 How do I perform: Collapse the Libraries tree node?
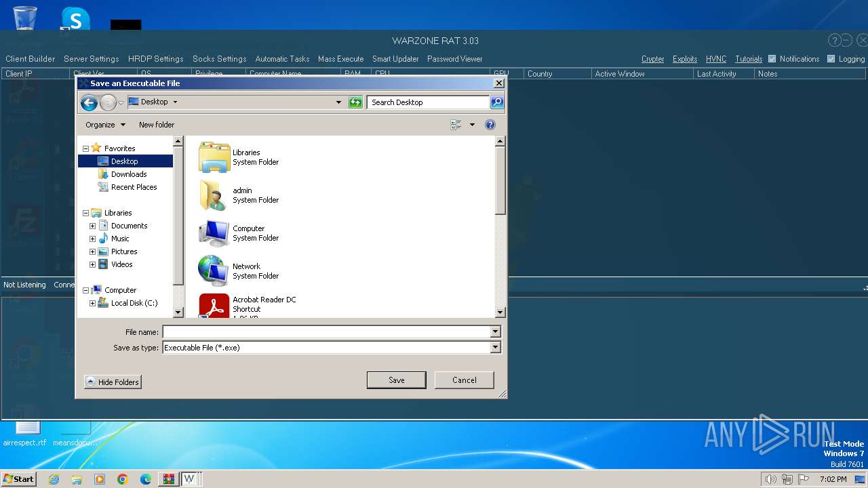click(85, 213)
